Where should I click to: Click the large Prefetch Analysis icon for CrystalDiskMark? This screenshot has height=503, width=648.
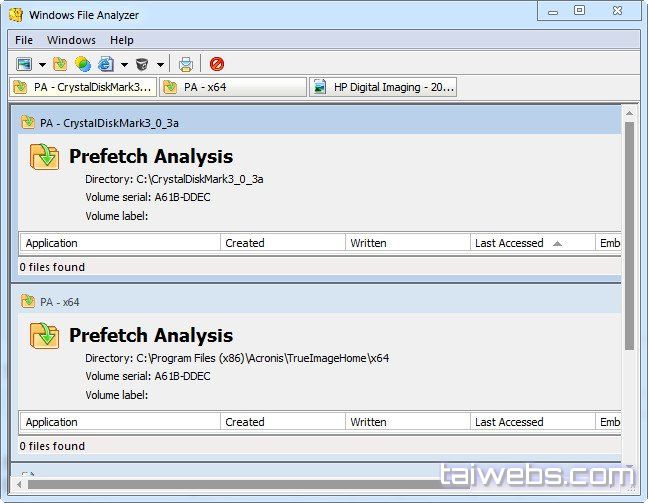pyautogui.click(x=45, y=157)
